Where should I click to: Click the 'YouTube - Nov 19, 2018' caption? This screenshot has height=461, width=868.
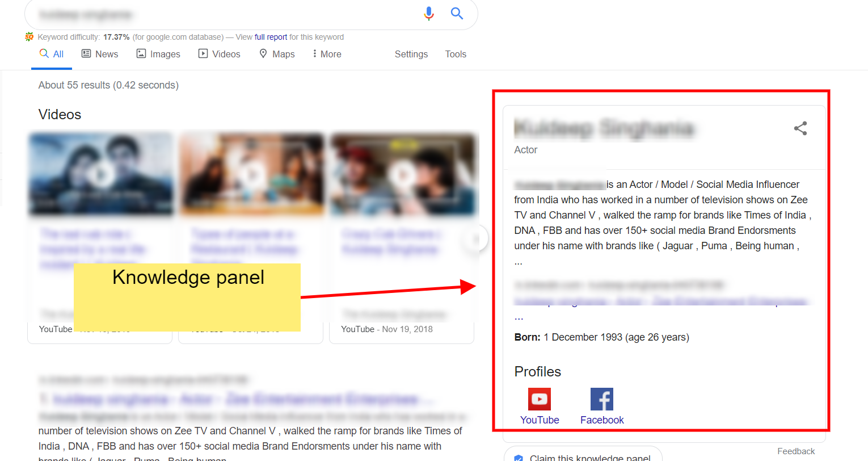[x=387, y=329]
